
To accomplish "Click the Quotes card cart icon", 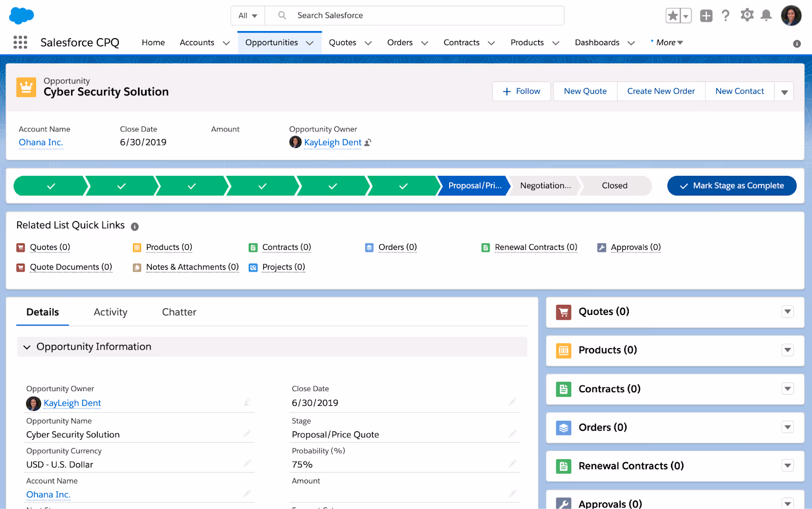I will [563, 312].
